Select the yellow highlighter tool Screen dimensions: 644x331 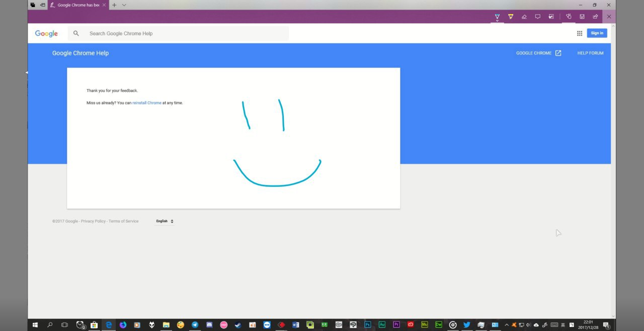click(x=511, y=17)
